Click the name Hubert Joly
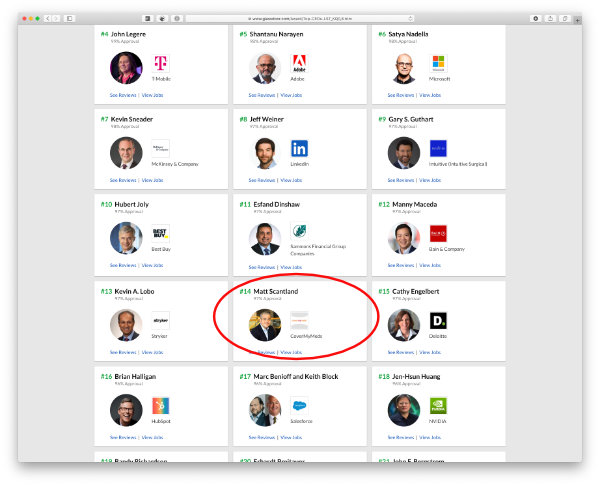This screenshot has width=600, height=486. [x=132, y=204]
